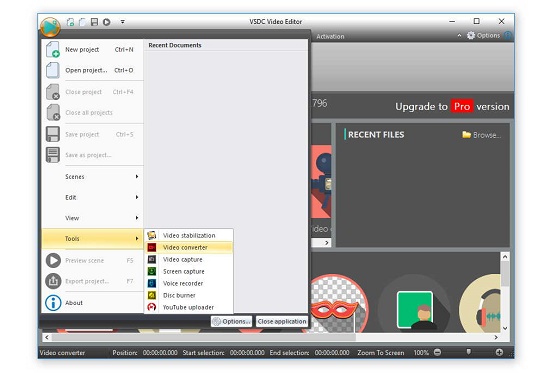Screen dimensions: 550x373
Task: Click the About info icon
Action: point(53,302)
